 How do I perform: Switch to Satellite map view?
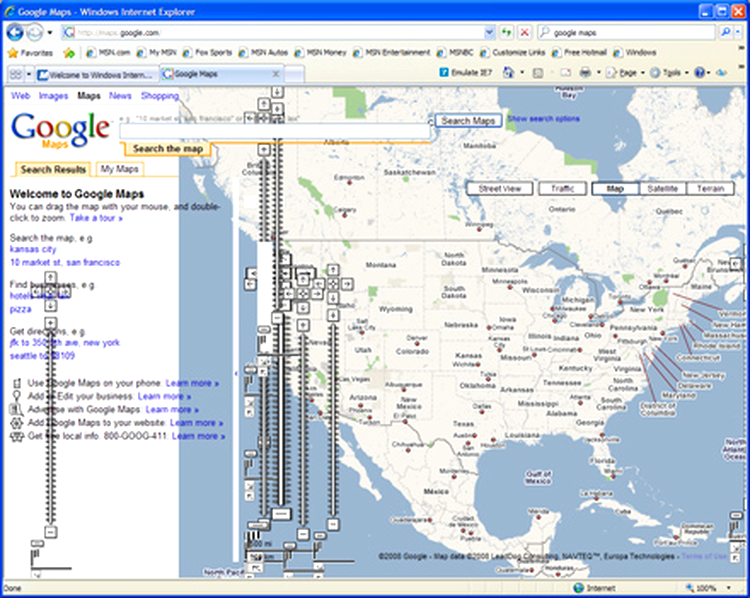click(662, 188)
